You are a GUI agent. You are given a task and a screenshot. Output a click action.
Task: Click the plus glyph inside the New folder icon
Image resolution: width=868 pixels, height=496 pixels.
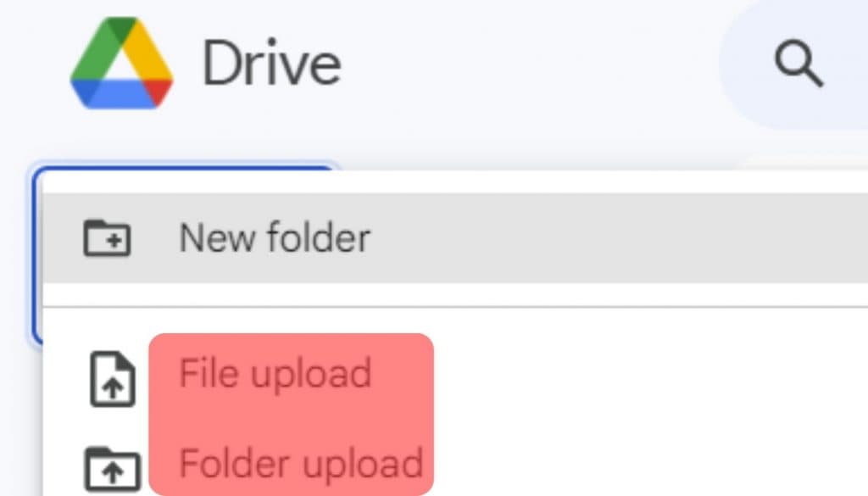[x=115, y=240]
